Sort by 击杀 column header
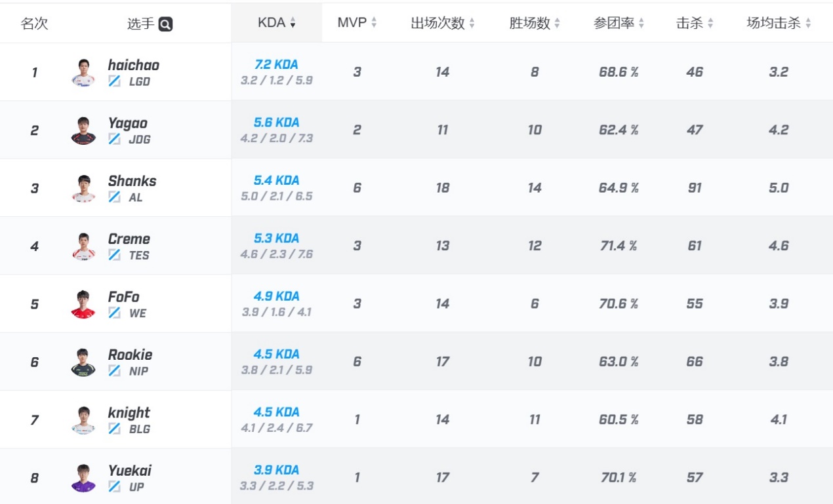 point(695,24)
